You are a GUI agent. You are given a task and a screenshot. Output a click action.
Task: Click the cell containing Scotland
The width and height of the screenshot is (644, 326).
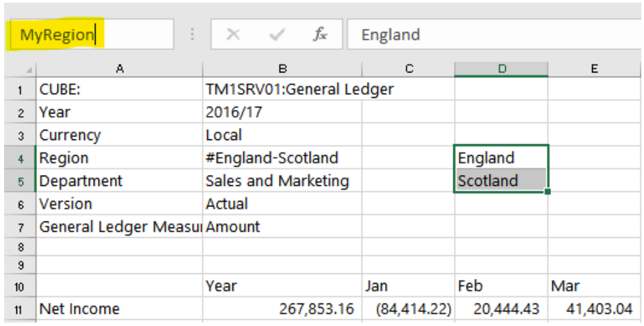pos(501,180)
